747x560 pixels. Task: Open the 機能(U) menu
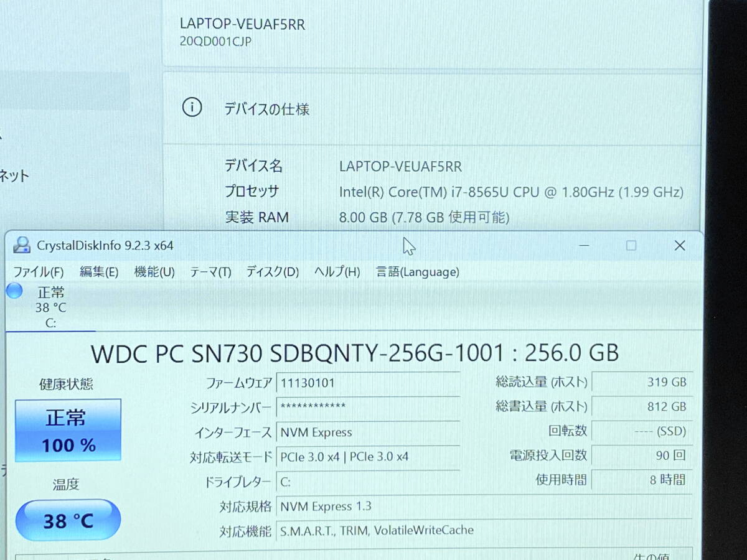(x=154, y=272)
